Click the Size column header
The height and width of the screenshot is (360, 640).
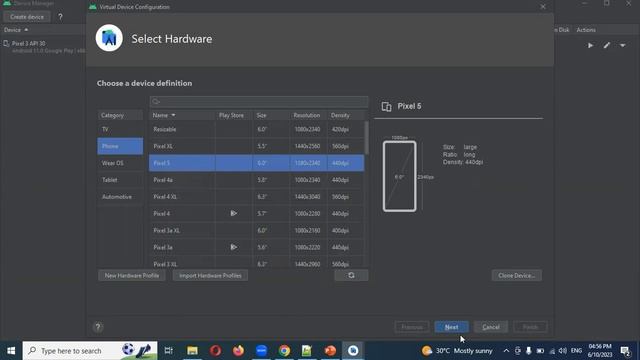pos(271,116)
